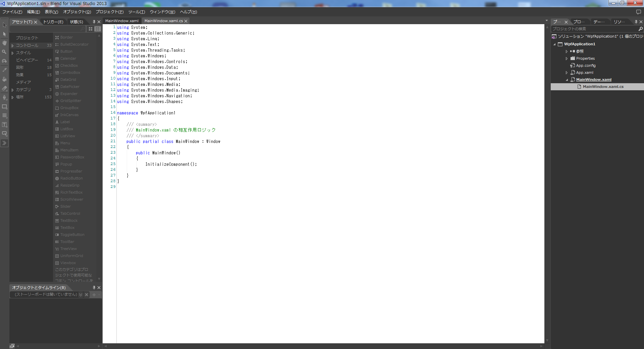Expand the スタイル asset category
This screenshot has height=349, width=644.
click(13, 53)
